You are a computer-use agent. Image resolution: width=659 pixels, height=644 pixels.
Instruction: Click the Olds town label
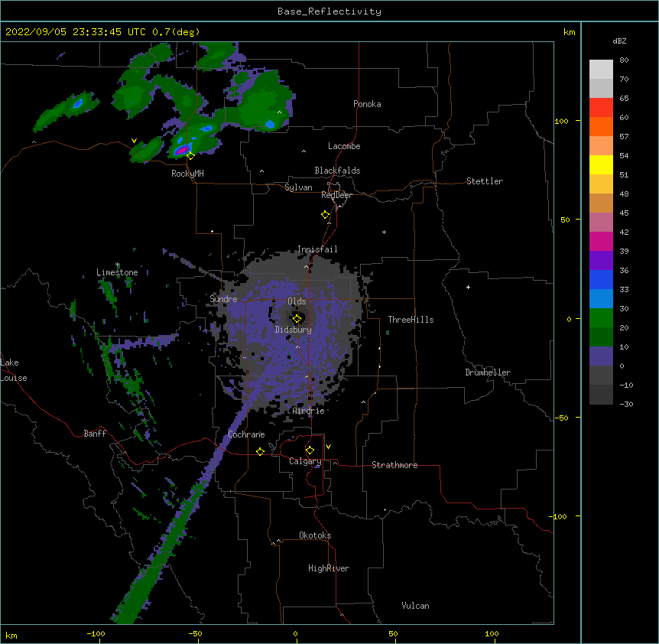click(x=297, y=301)
